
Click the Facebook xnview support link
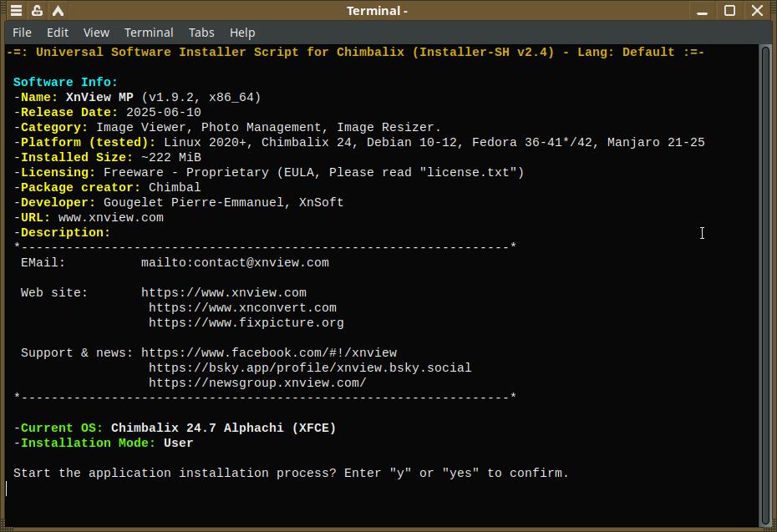coord(269,353)
